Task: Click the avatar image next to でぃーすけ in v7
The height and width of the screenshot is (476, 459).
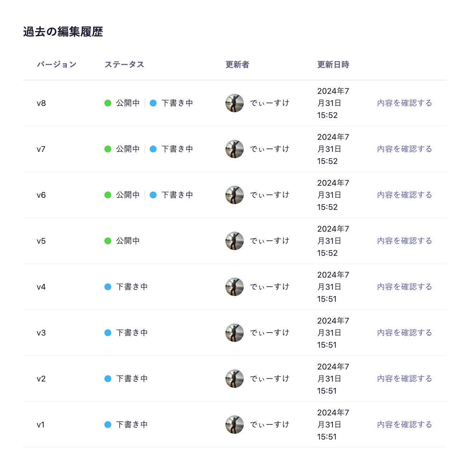Action: point(235,149)
